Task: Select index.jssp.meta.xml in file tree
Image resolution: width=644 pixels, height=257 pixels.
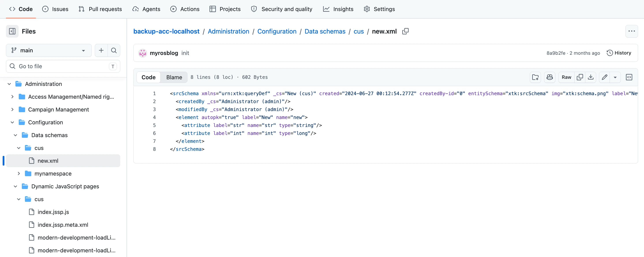Action: [63, 225]
